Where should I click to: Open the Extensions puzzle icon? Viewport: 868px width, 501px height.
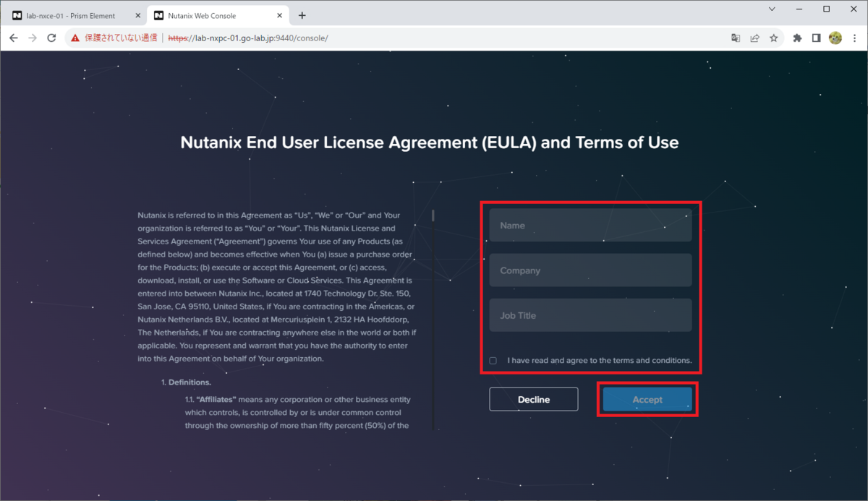click(x=797, y=38)
